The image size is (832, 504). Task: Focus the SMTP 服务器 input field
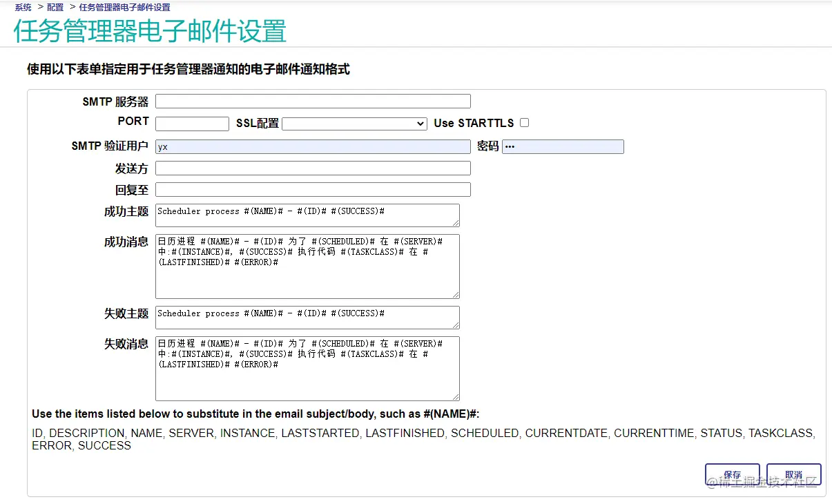coord(313,101)
